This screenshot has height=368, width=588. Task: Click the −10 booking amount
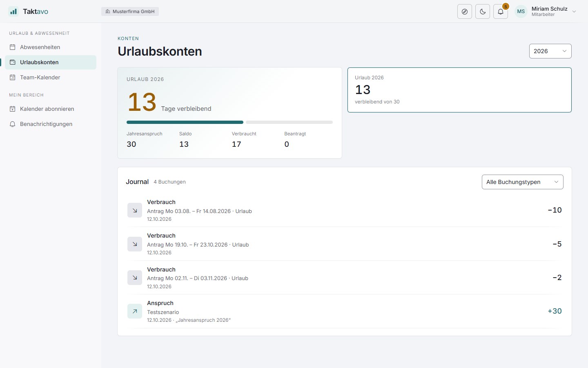[555, 210]
